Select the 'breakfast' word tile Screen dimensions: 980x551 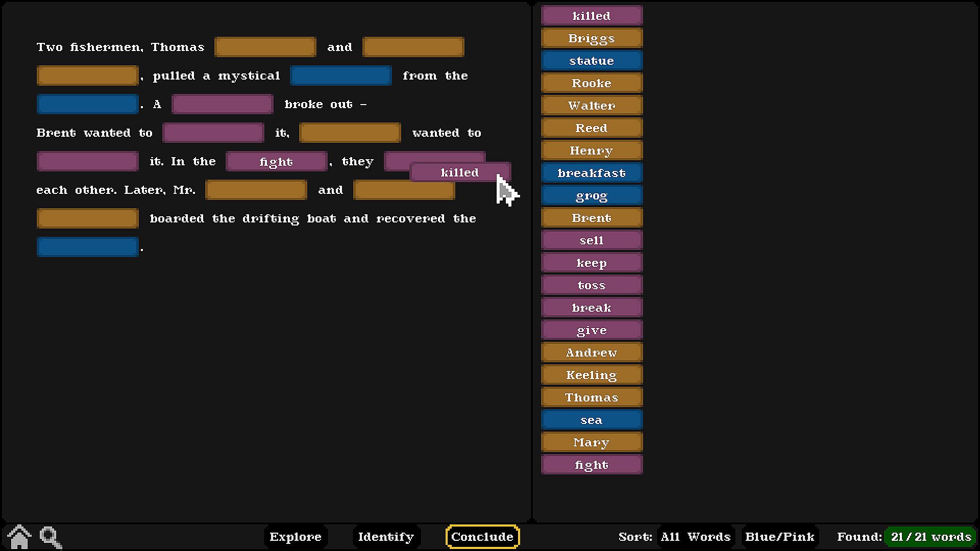(x=592, y=173)
